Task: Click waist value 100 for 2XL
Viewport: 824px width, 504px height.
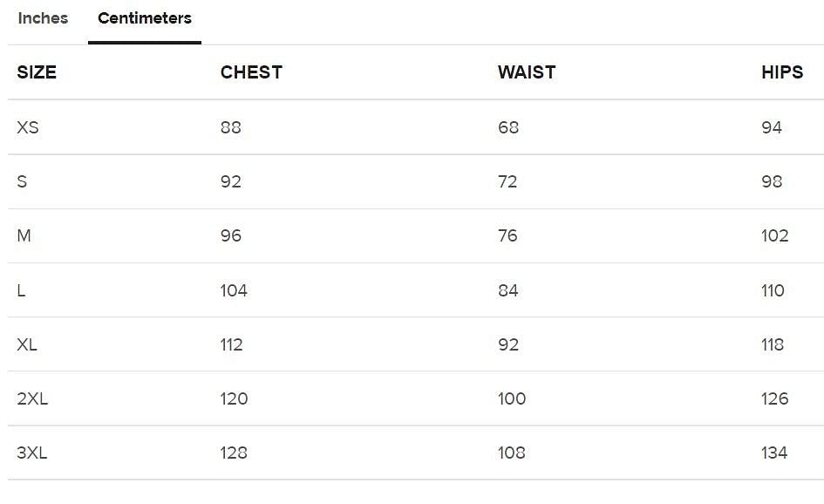Action: tap(512, 398)
